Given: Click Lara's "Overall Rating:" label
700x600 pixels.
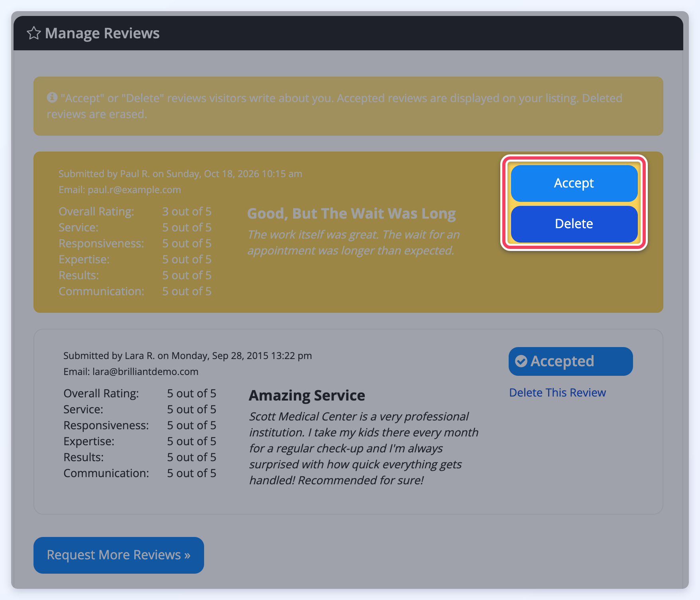Looking at the screenshot, I should coord(101,393).
